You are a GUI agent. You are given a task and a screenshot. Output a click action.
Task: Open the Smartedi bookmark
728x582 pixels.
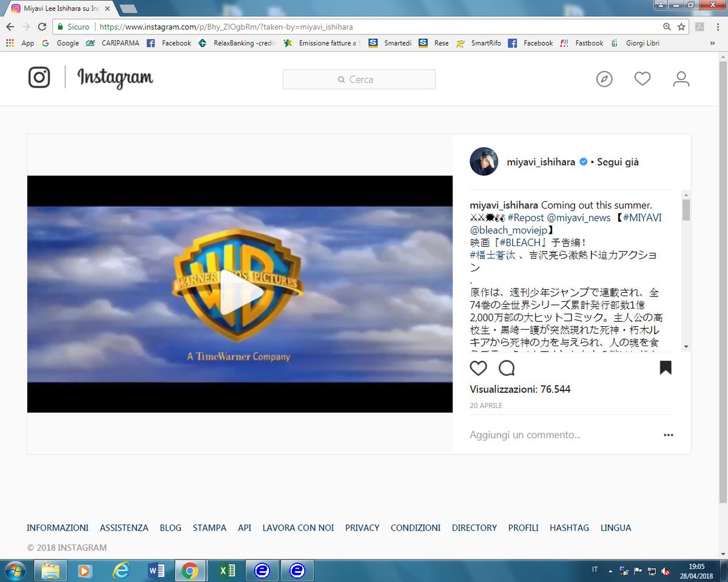(x=390, y=43)
